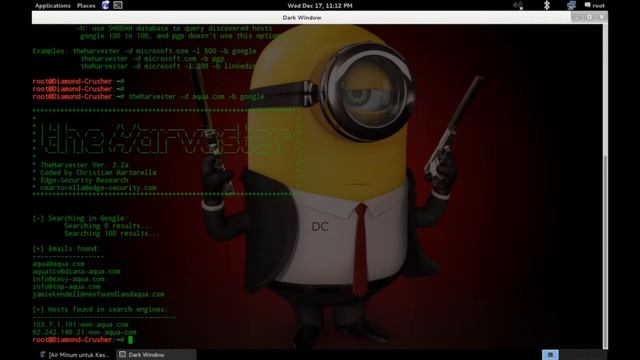Select the Dark Window taskbar entry

click(156, 355)
